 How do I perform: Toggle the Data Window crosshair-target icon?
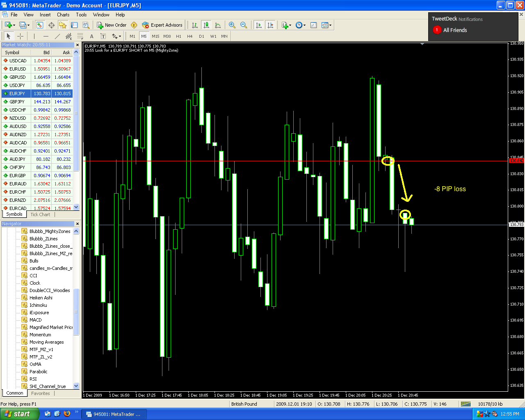tap(51, 25)
